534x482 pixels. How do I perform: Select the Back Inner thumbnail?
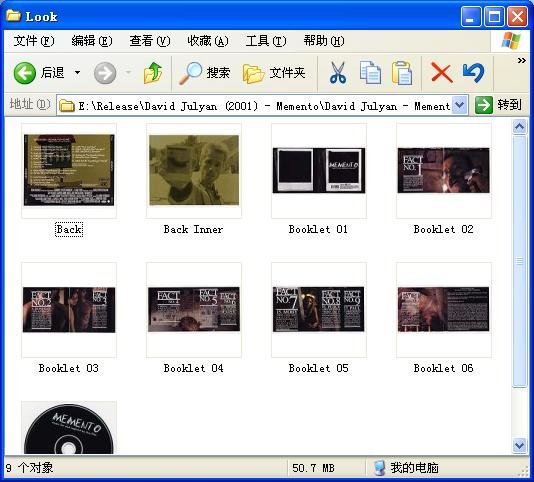point(194,170)
